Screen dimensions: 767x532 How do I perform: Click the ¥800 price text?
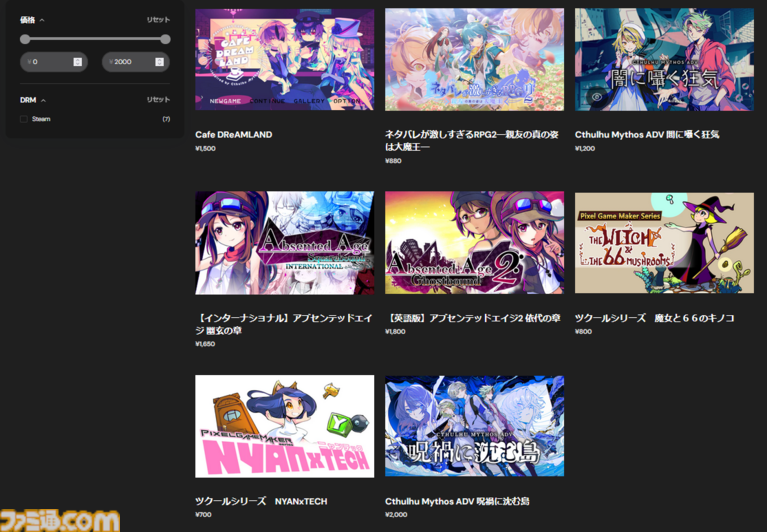pos(583,332)
